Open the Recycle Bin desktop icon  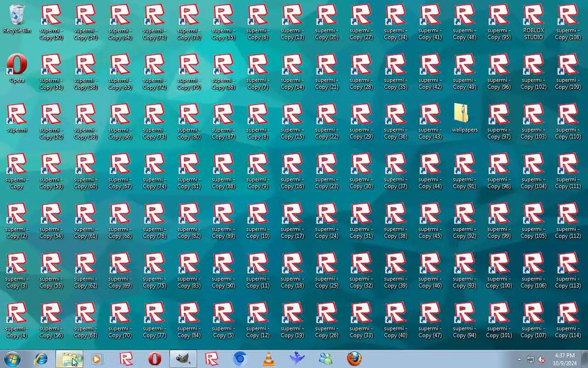tap(17, 19)
